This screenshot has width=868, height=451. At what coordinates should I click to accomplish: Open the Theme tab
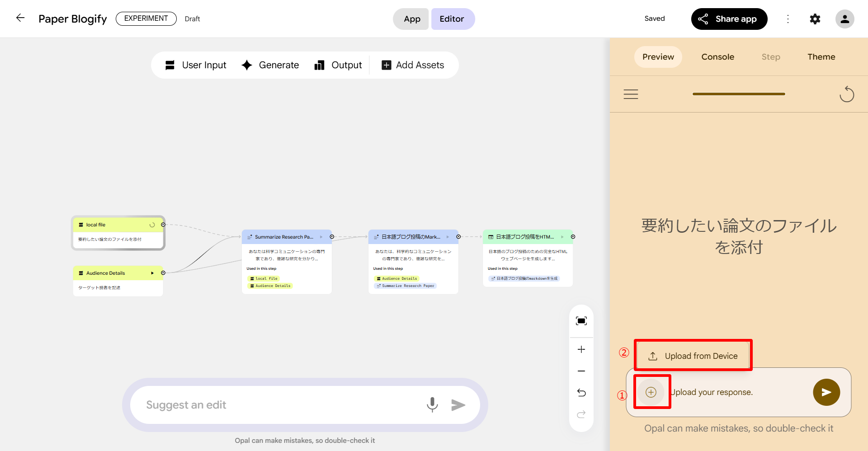pos(821,57)
